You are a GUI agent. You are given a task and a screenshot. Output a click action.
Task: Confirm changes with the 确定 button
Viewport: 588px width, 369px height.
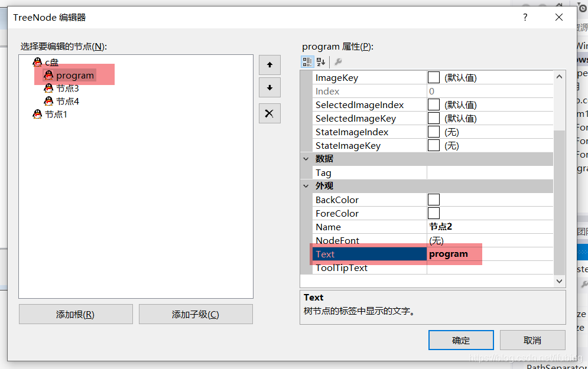(x=461, y=340)
